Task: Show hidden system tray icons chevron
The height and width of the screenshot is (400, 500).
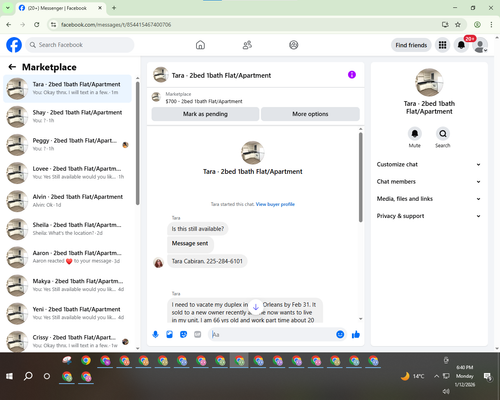Action: [x=436, y=376]
